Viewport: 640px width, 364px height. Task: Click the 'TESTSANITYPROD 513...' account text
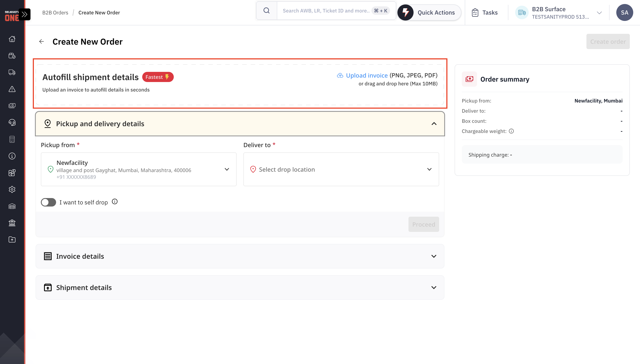(560, 17)
